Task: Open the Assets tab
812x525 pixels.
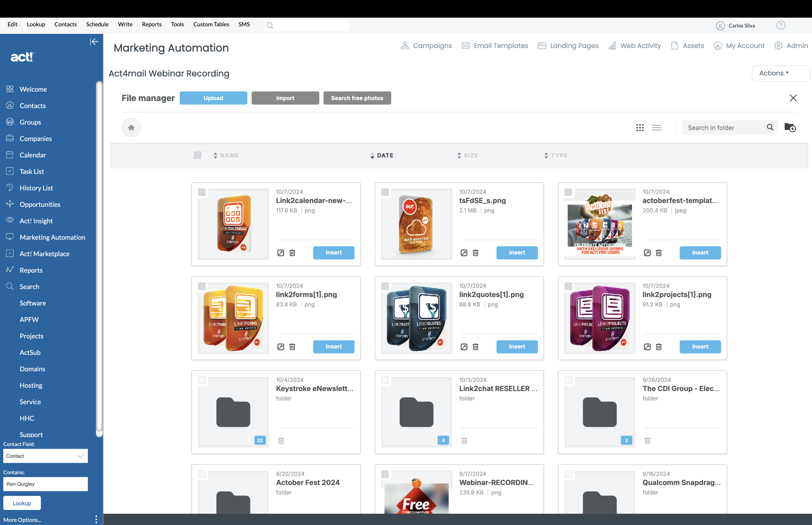Action: (x=687, y=46)
